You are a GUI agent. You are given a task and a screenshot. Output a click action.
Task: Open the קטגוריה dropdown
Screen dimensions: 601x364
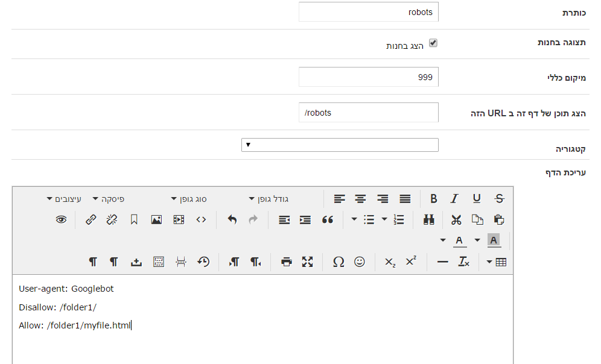[x=340, y=145]
